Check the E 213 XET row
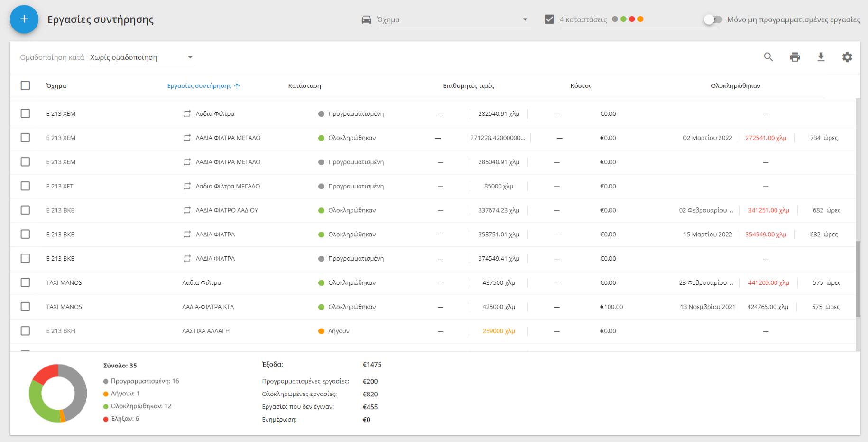 tap(25, 186)
